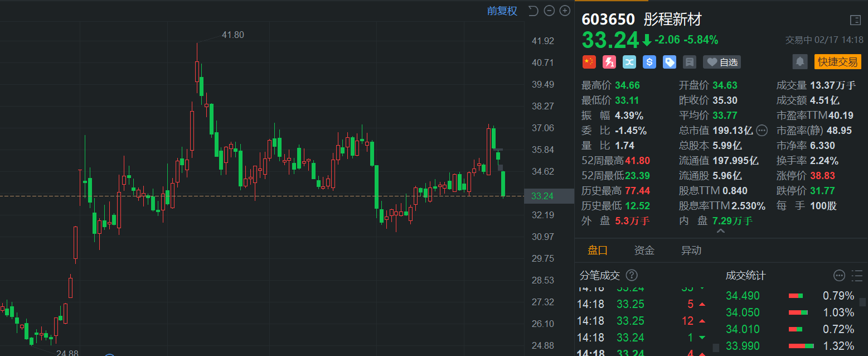The width and height of the screenshot is (868, 356).
Task: Reset chart view with the undo arrow
Action: (533, 11)
